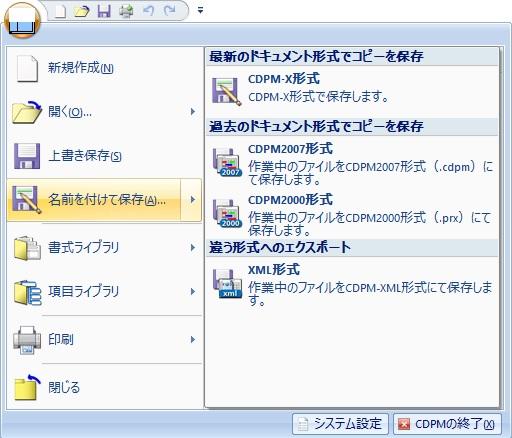
Task: Click the 項目ライブラリ folder icon
Action: click(x=27, y=292)
